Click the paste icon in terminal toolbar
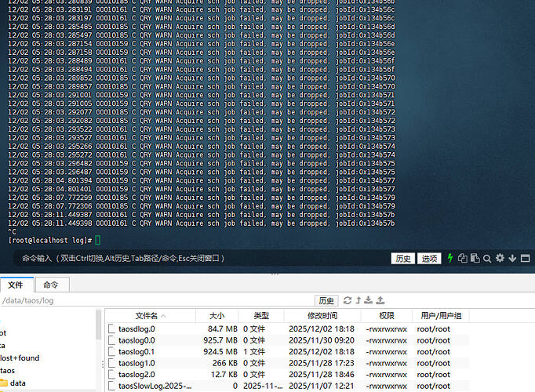This screenshot has width=535, height=392. [x=475, y=258]
